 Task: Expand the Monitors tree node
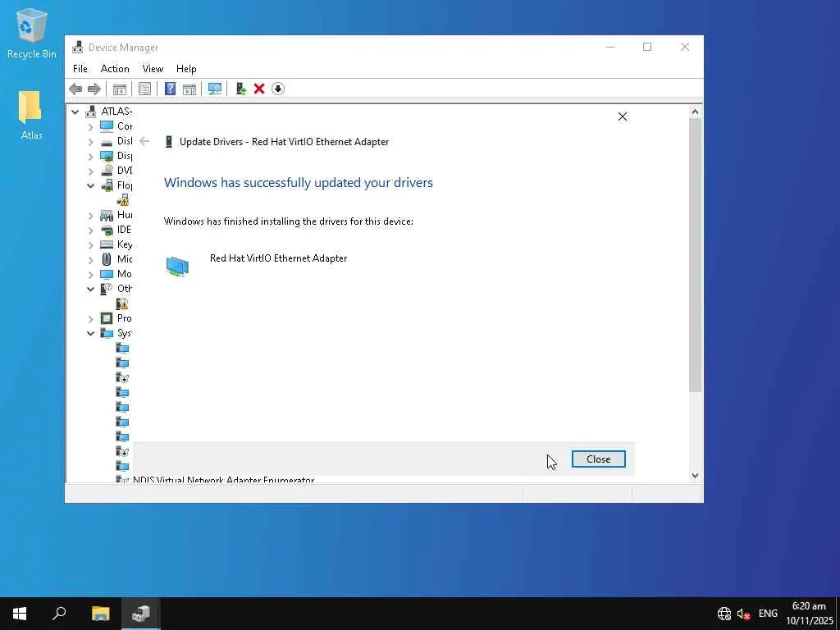[90, 275]
